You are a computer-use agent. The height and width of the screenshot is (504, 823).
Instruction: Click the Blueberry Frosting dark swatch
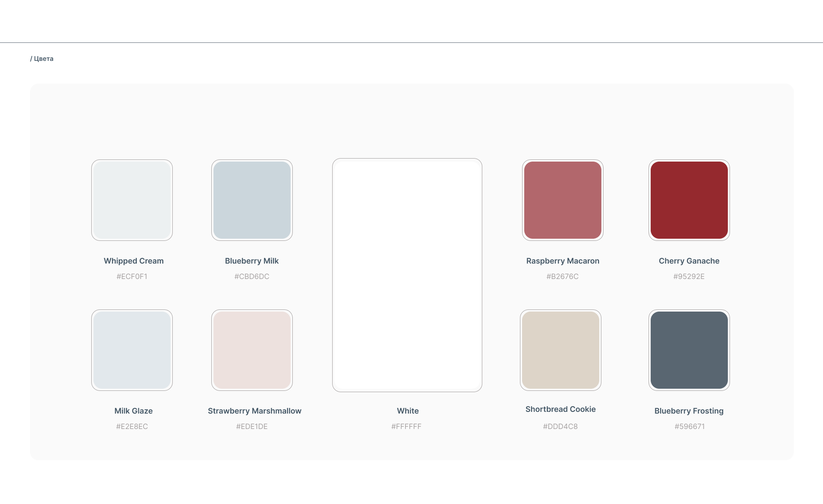(689, 350)
